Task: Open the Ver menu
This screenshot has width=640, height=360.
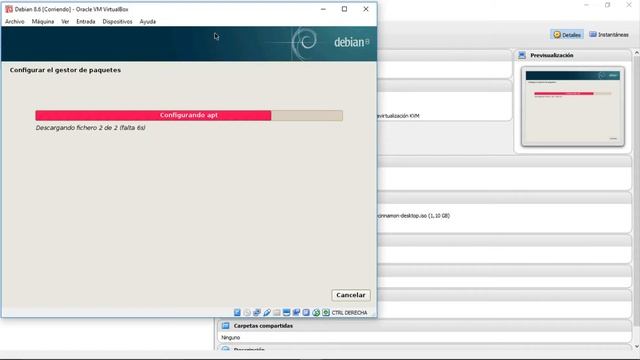Action: [65, 22]
